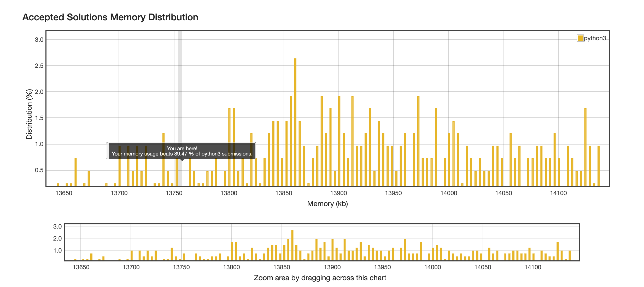Click 'Zoom area by dragging across this chart' text

320,278
